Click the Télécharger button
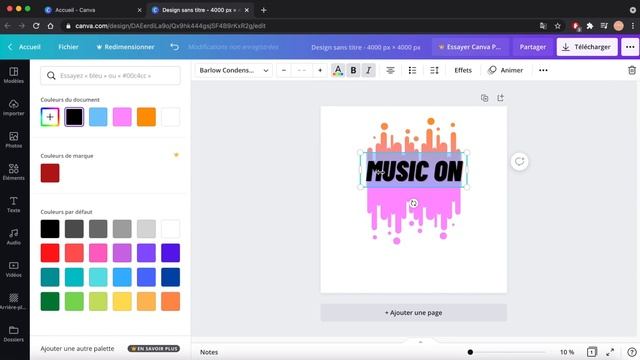Viewport: 640px width, 360px height. coord(587,47)
